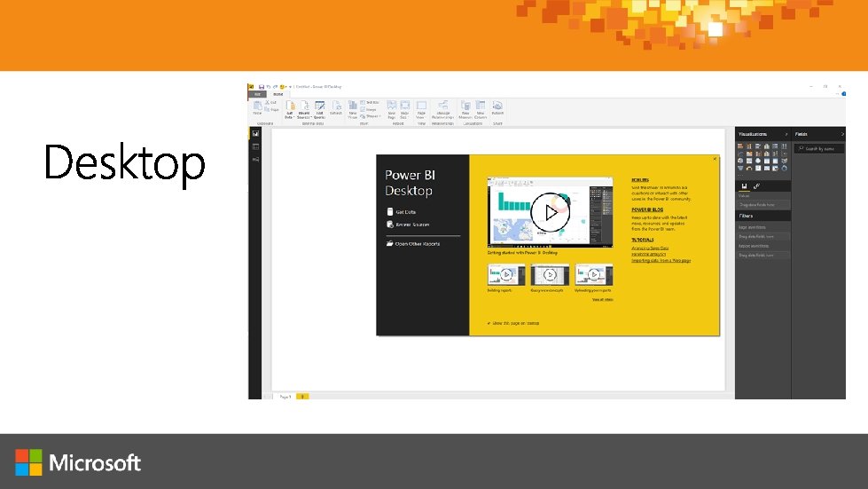Open the Importing data from a Web page link
The image size is (868, 489).
[x=661, y=260]
